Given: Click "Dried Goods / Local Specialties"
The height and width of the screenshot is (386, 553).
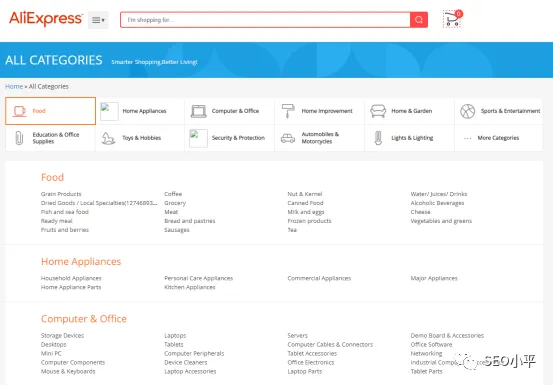Looking at the screenshot, I should coord(98,203).
